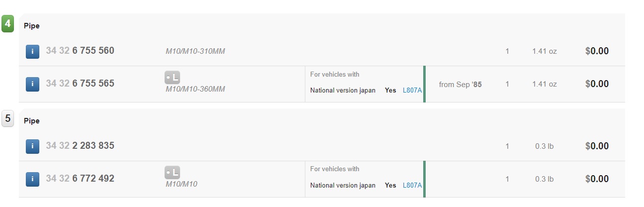Screen dimensions: 644x207
Task: Click info icon for part 6 755 560
Action: pos(32,51)
